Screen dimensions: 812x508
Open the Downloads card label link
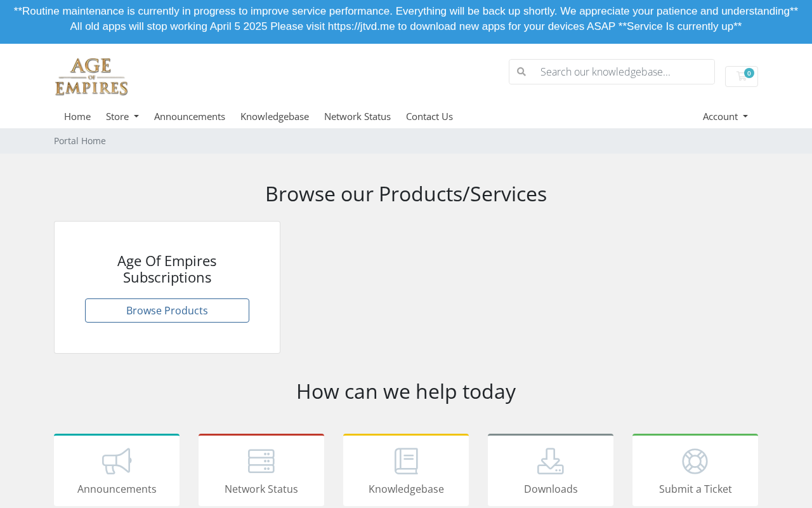(551, 489)
